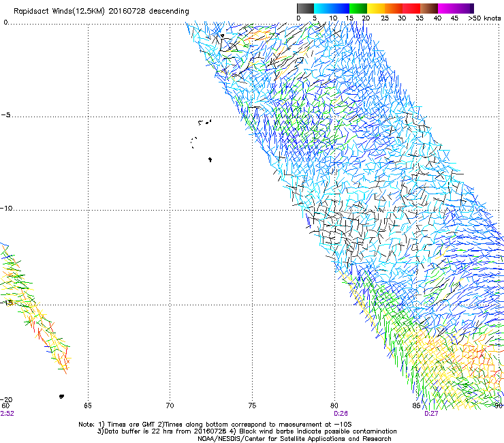Viewport: 504px width, 443px height.
Task: Click the legend number '40'
Action: (x=437, y=18)
